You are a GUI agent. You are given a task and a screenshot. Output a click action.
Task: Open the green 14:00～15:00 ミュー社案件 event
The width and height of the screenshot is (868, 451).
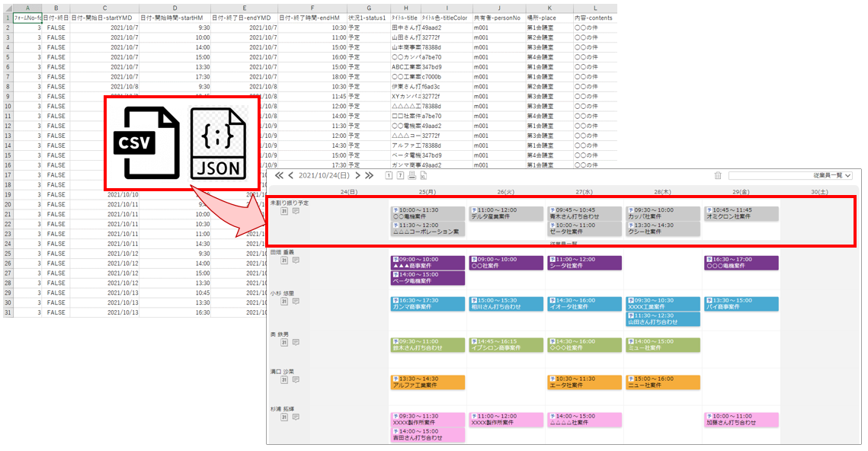point(663,345)
